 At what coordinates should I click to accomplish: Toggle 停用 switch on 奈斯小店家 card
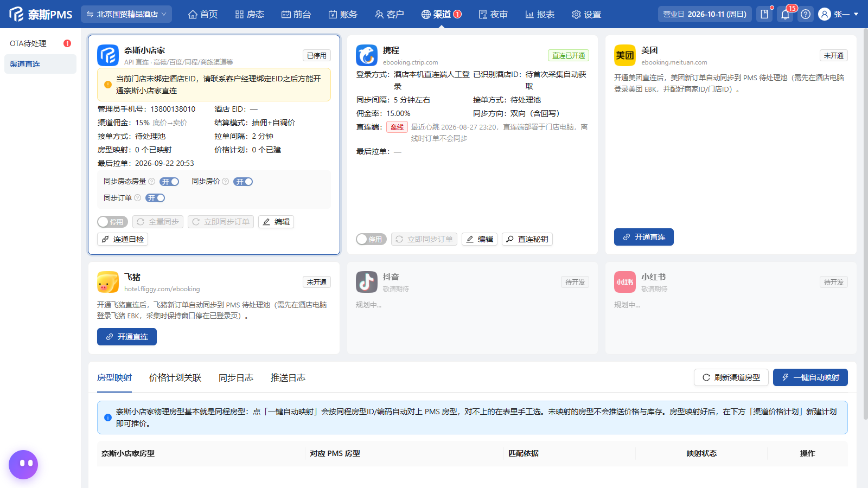click(112, 222)
